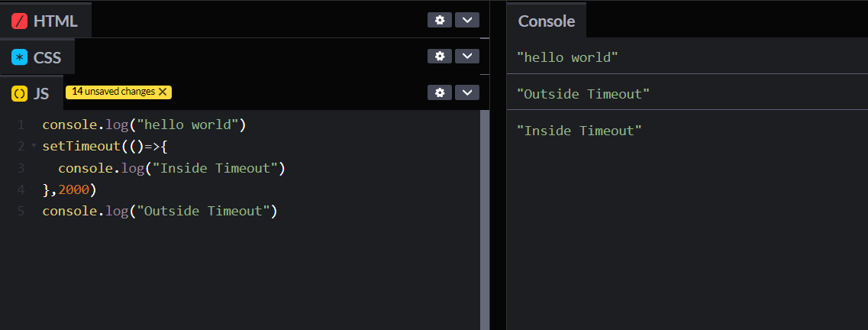Select the JS editor tab
Image resolution: width=868 pixels, height=330 pixels.
[41, 93]
